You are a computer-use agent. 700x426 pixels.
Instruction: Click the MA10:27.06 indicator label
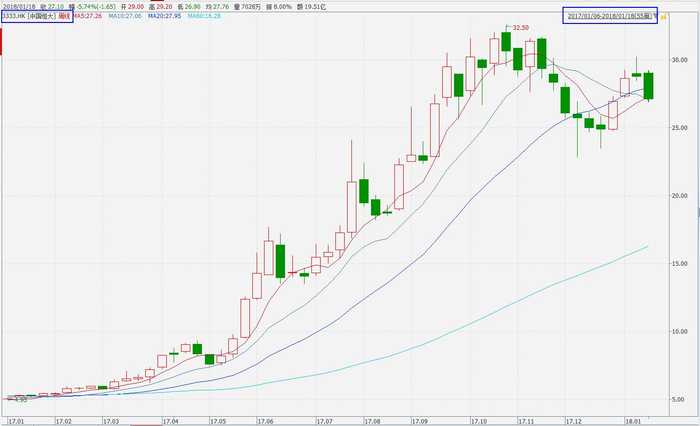(125, 16)
